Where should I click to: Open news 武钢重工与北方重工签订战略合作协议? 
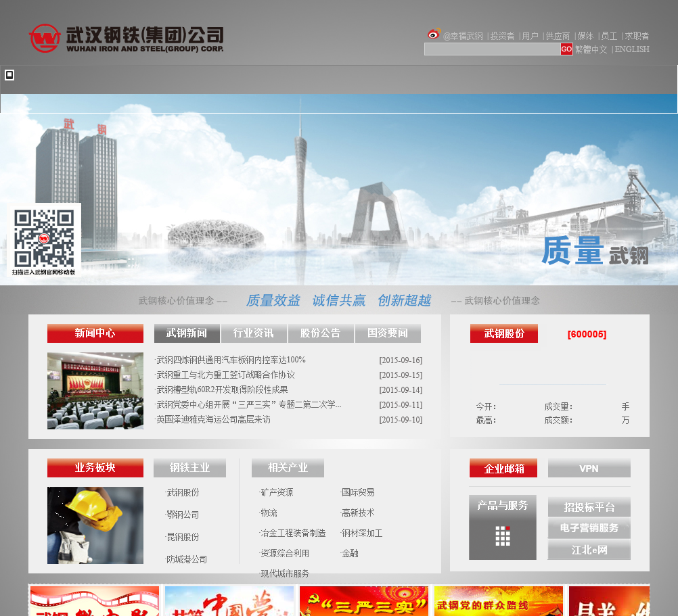tap(225, 375)
